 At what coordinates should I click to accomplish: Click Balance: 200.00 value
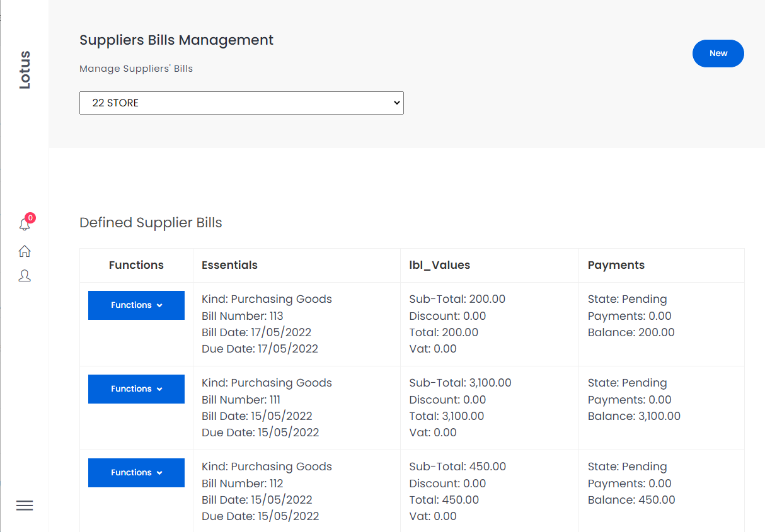tap(631, 332)
